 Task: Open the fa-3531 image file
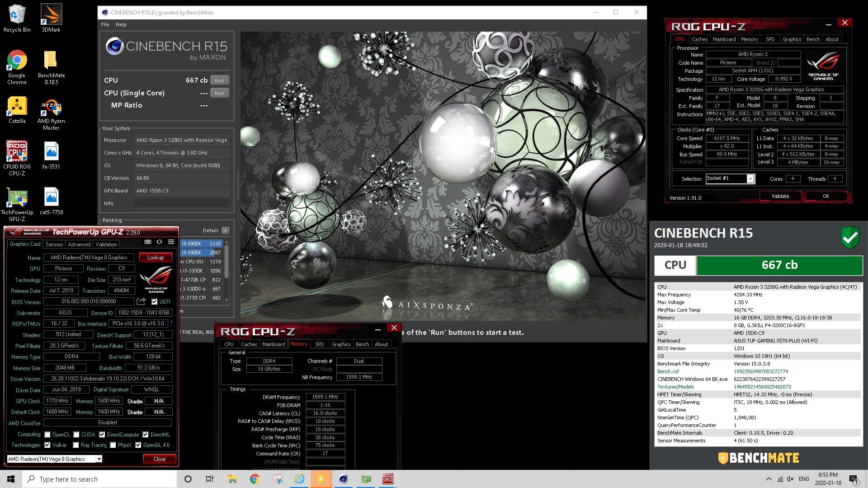click(x=51, y=155)
